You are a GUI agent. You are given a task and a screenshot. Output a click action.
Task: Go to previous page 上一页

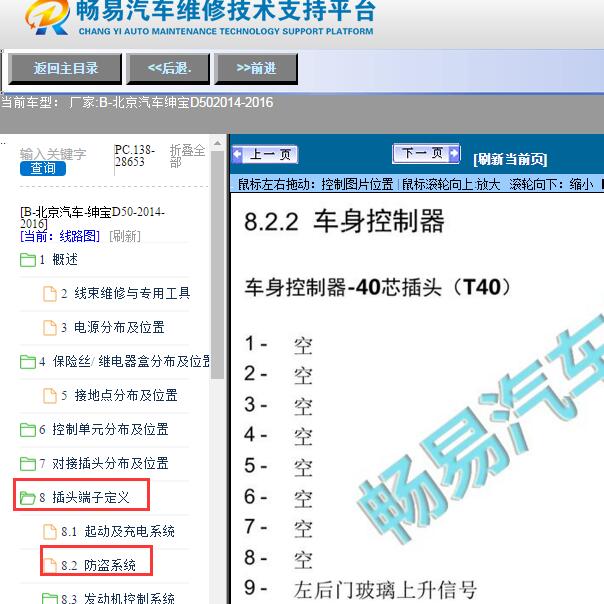click(265, 154)
